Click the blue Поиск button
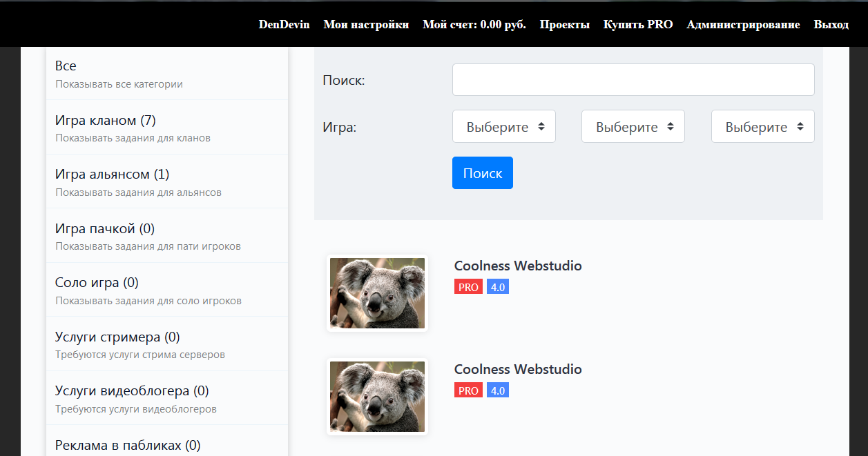868x456 pixels. [x=483, y=172]
